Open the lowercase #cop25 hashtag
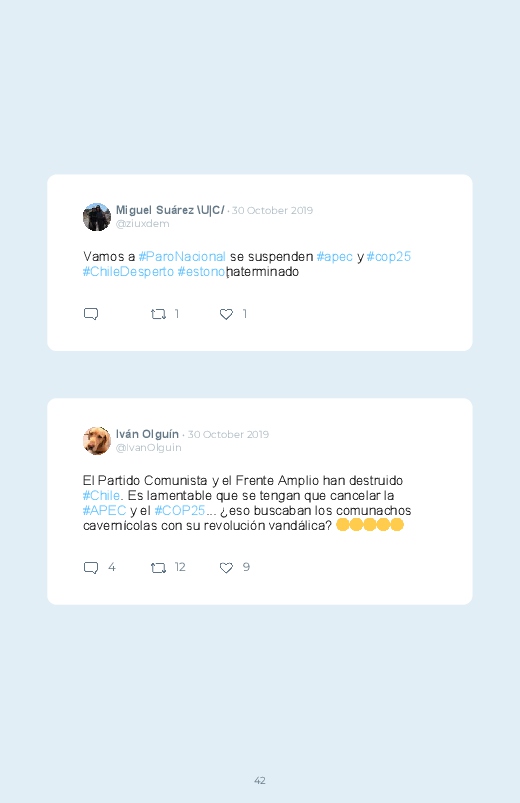Screen dimensions: 520x803 tap(388, 257)
